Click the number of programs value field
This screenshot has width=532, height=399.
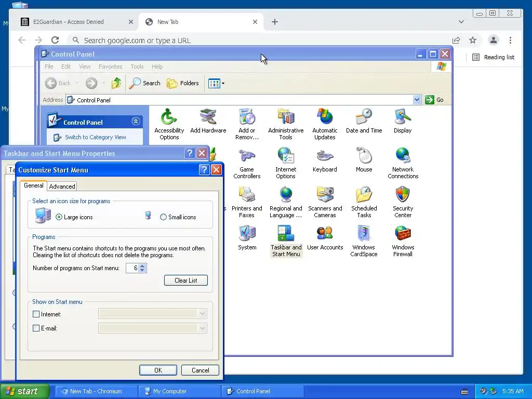(x=132, y=268)
